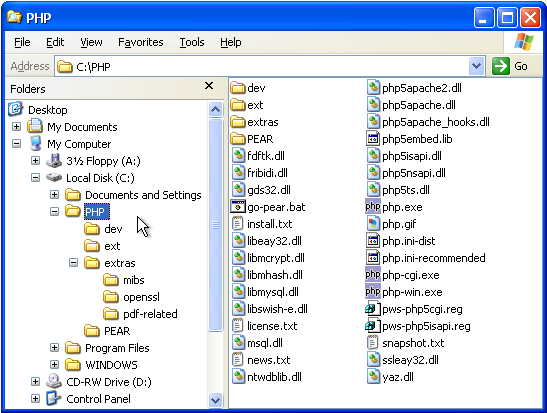Screen dimensions: 547x413
Task: Select the pws-php5isapi.reg registry icon
Action: coord(372,326)
